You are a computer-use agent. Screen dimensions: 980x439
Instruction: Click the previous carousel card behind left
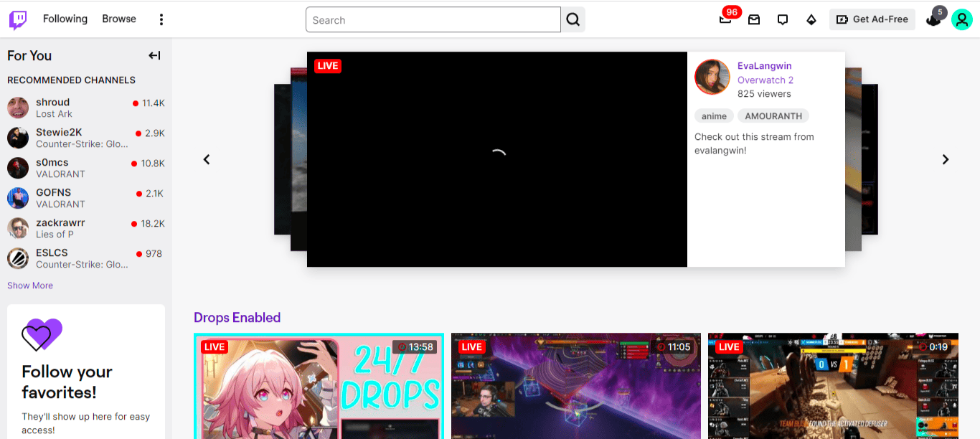tap(298, 159)
